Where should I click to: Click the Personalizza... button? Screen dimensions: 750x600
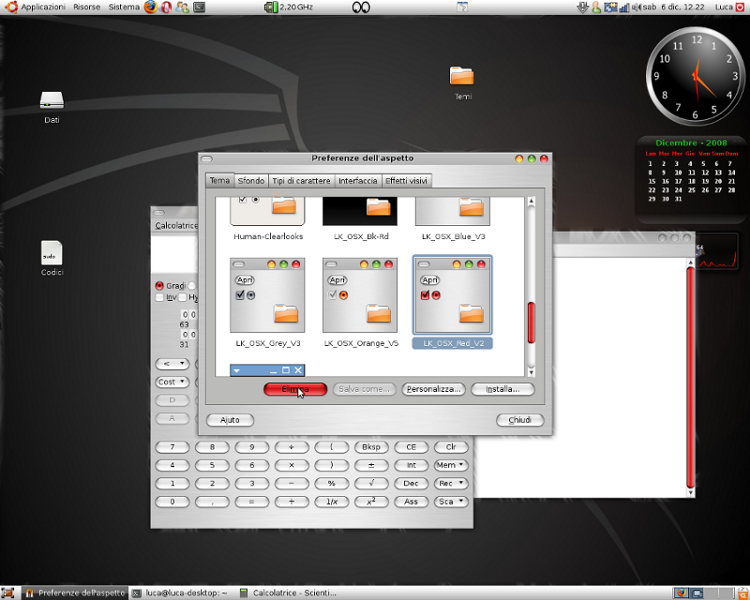(433, 389)
